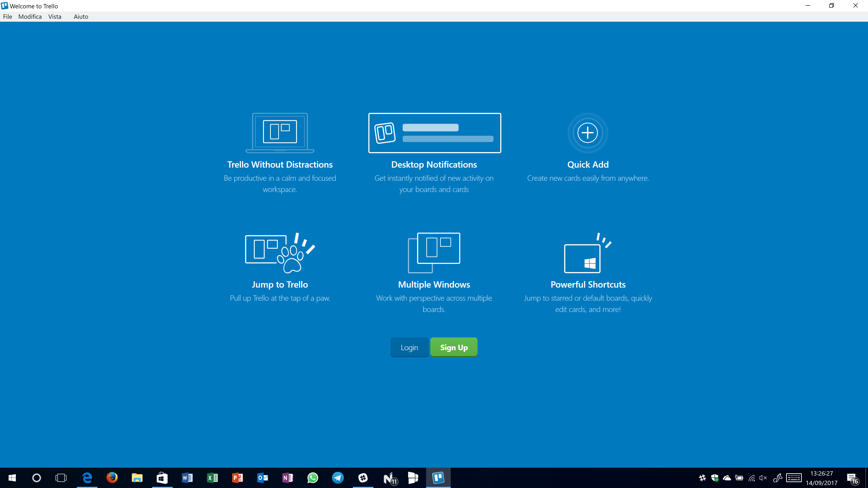The image size is (868, 488).
Task: Open Outlook from the taskbar
Action: pyautogui.click(x=262, y=478)
